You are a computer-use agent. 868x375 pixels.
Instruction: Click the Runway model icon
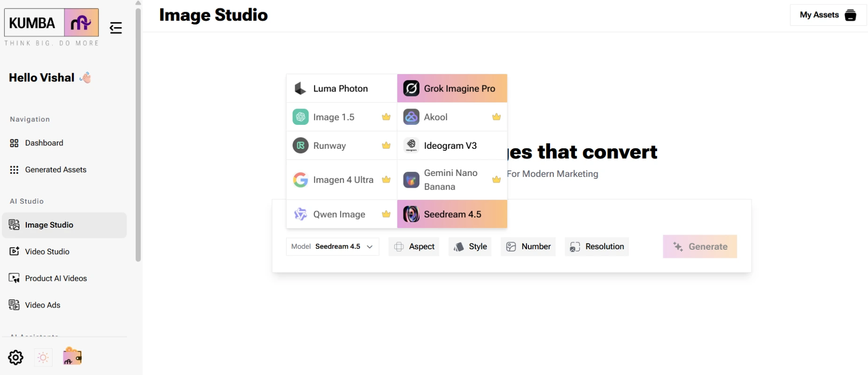coord(301,145)
